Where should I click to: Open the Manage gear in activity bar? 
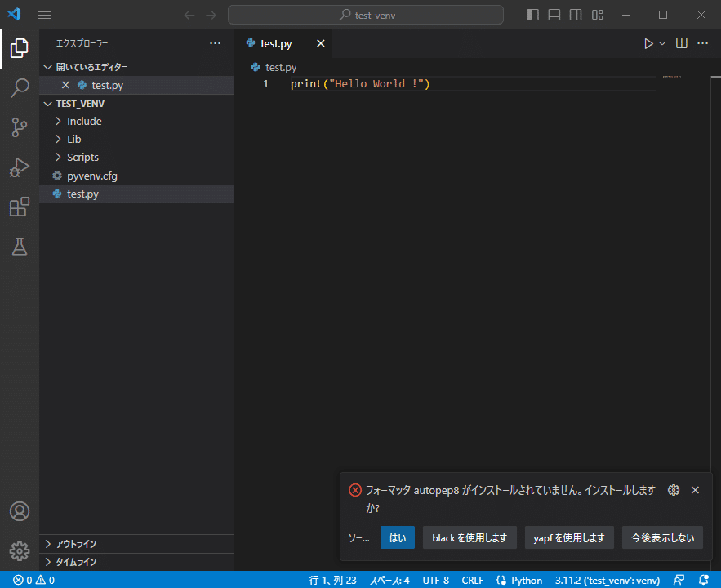tap(20, 550)
